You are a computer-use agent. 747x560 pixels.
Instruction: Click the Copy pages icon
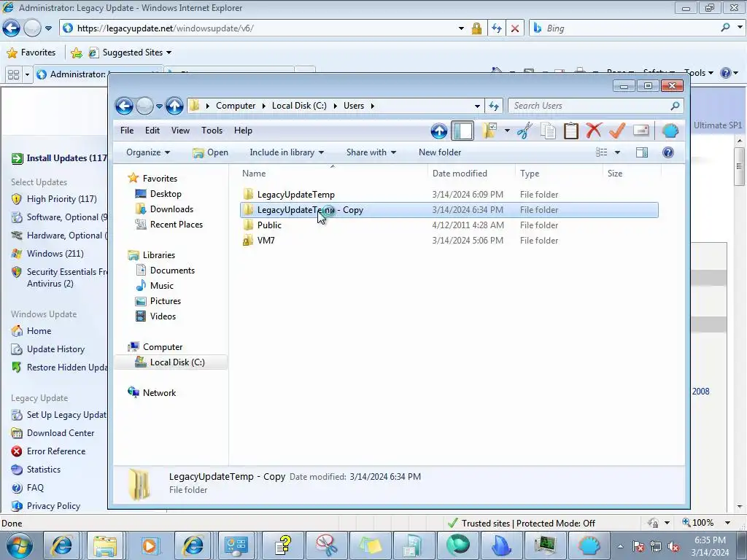click(548, 131)
